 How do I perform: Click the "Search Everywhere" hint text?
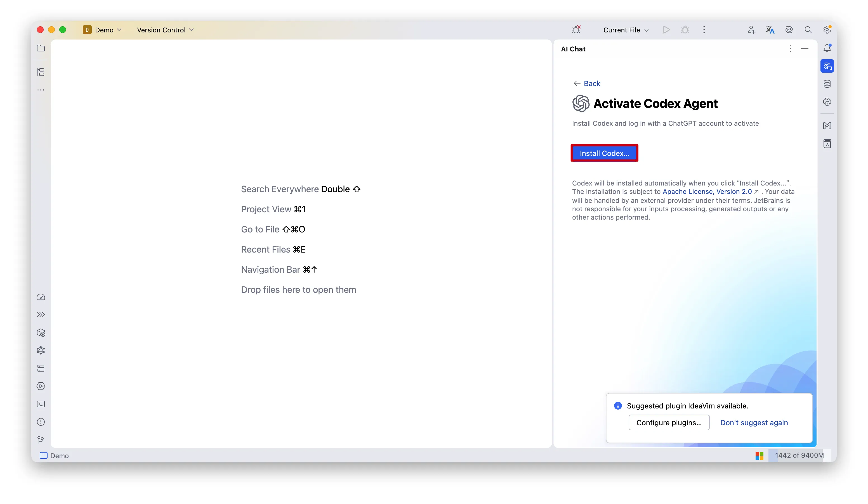click(x=280, y=189)
